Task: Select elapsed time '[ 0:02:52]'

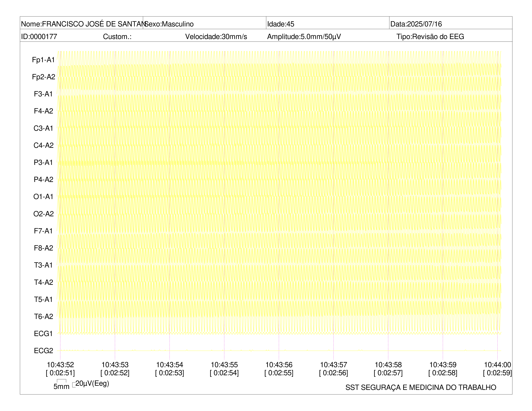Action: click(x=115, y=373)
